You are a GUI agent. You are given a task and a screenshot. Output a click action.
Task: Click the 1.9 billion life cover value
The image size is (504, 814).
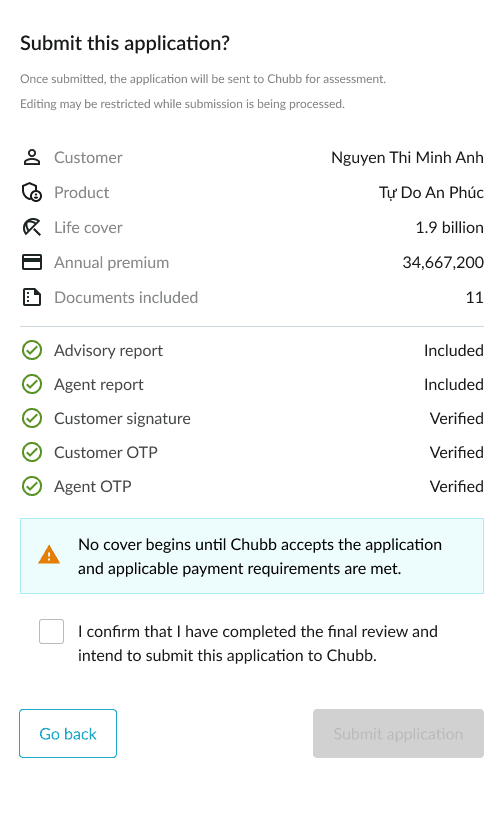pos(449,227)
